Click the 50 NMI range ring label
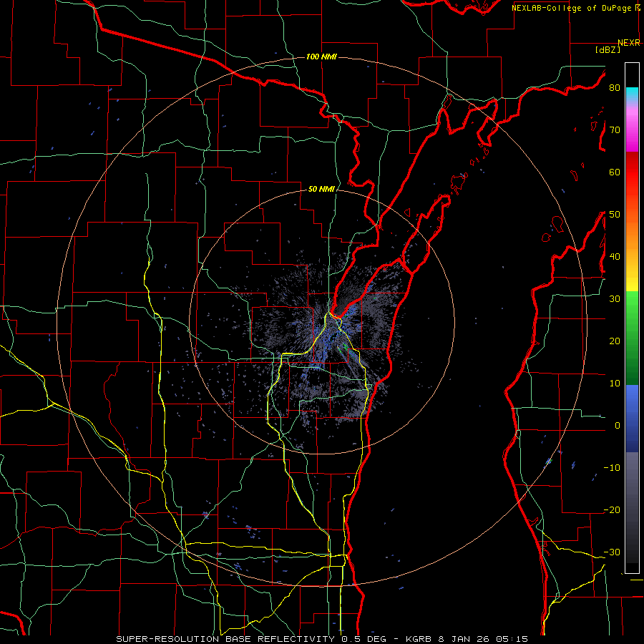 (x=321, y=189)
